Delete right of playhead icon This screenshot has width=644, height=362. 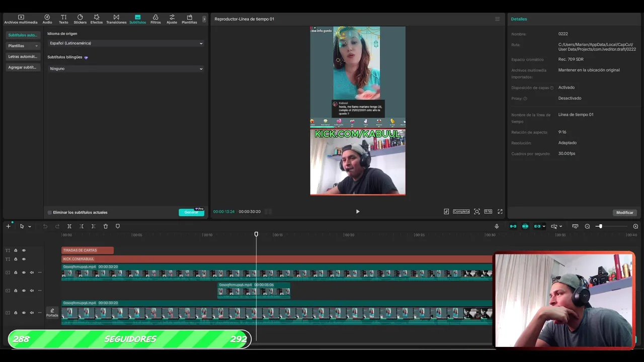[94, 226]
